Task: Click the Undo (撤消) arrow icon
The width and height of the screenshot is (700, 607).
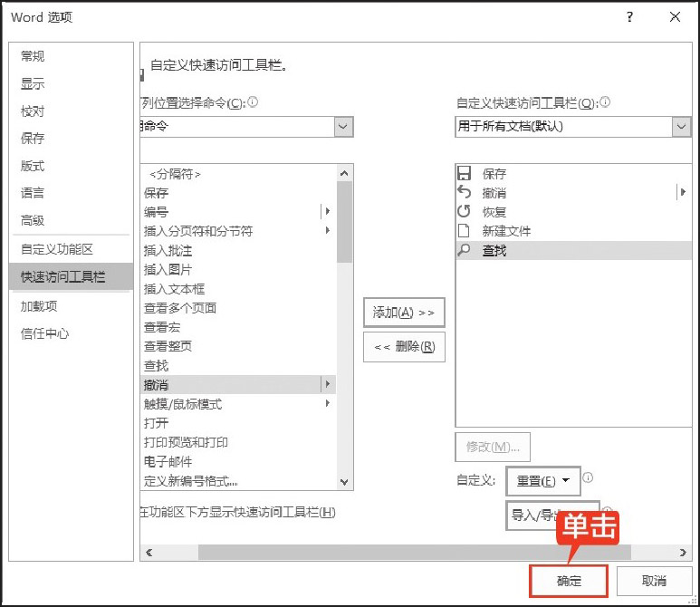Action: click(465, 192)
